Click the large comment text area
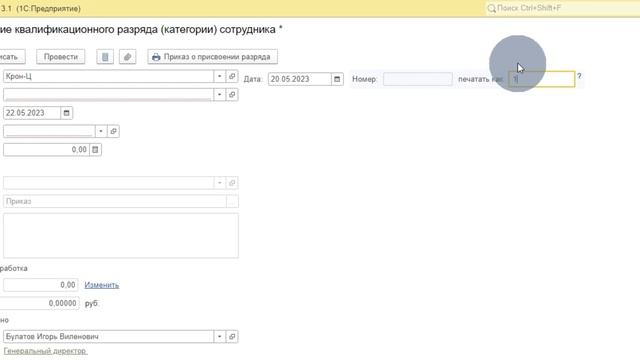 (x=121, y=236)
